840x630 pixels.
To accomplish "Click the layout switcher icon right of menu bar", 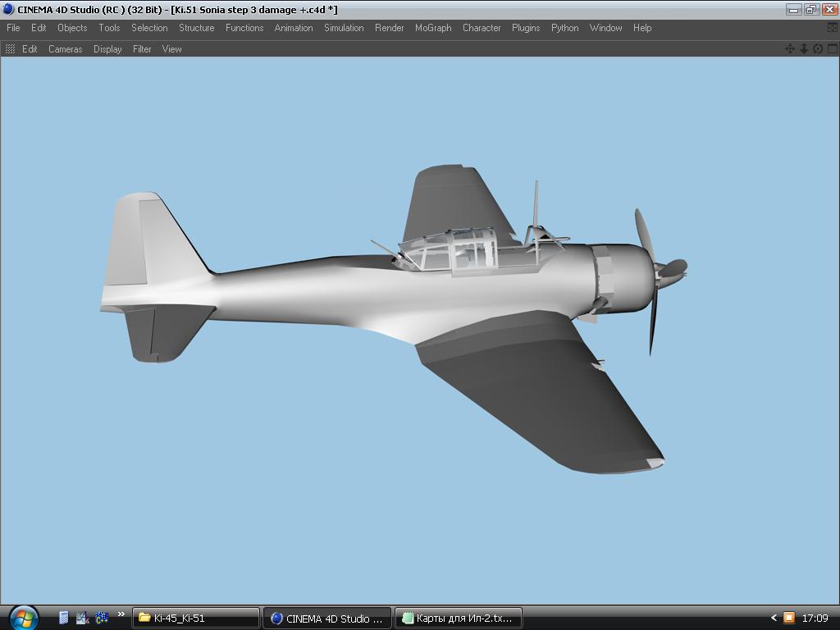I will point(833,28).
